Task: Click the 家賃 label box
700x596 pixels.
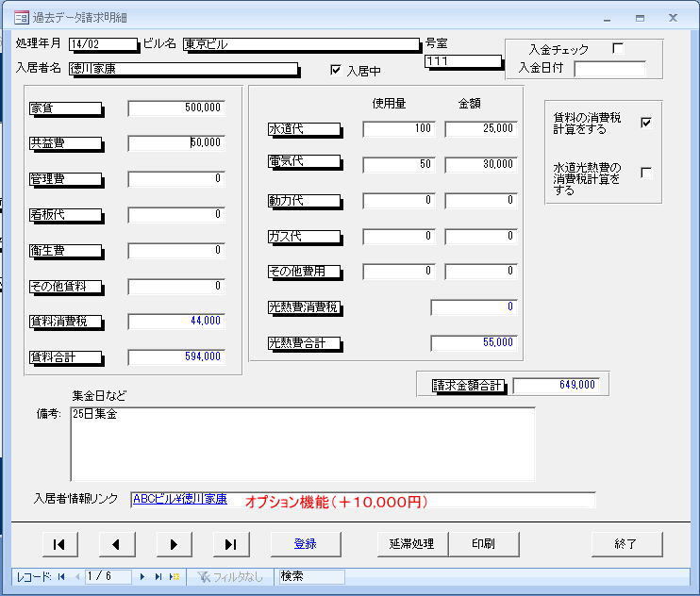Action: tap(65, 108)
